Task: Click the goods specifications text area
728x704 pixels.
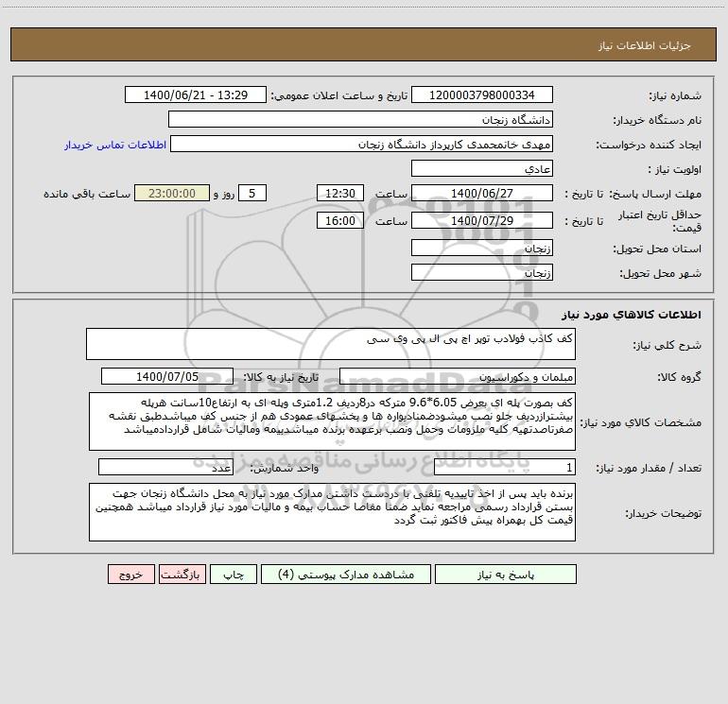Action: click(332, 421)
